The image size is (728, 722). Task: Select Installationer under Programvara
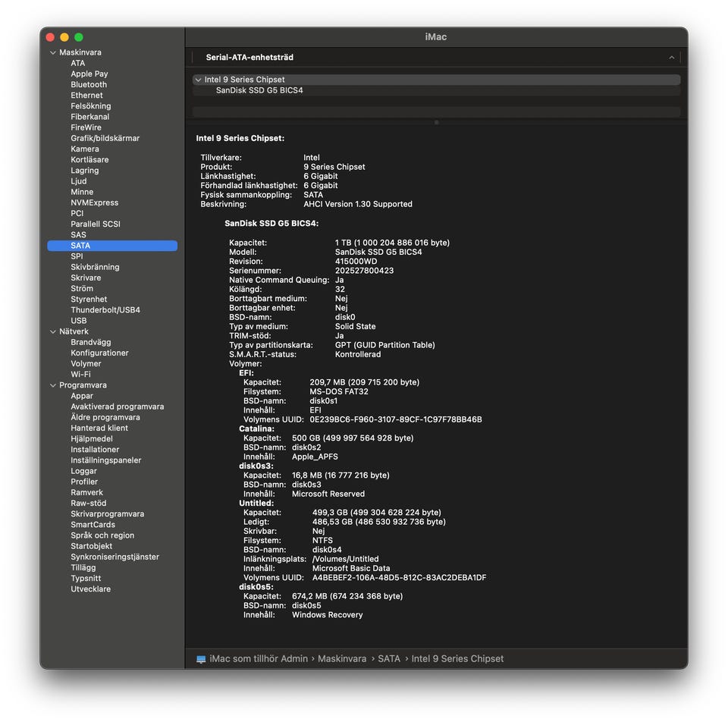pyautogui.click(x=95, y=450)
